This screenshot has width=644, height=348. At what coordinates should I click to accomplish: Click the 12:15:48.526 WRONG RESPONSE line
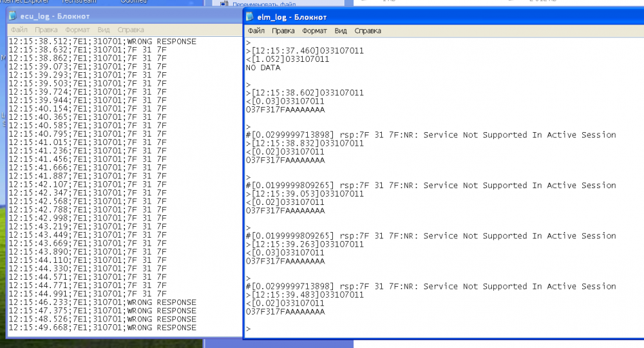(102, 319)
